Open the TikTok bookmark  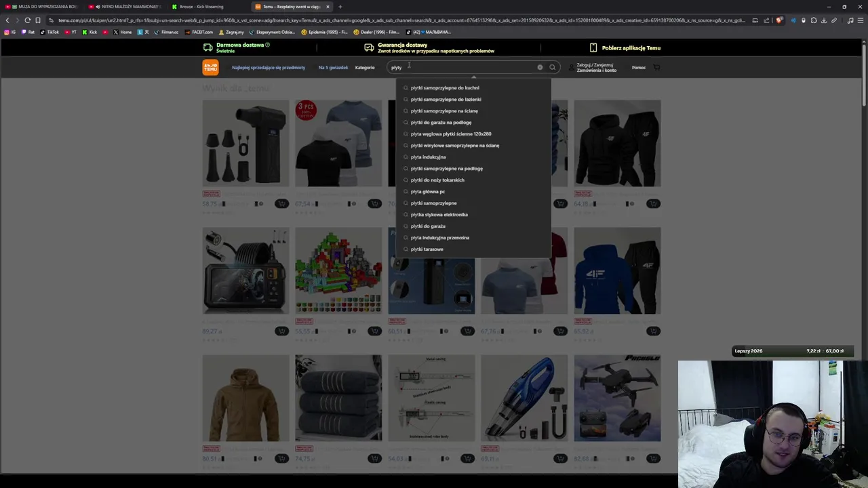coord(50,32)
